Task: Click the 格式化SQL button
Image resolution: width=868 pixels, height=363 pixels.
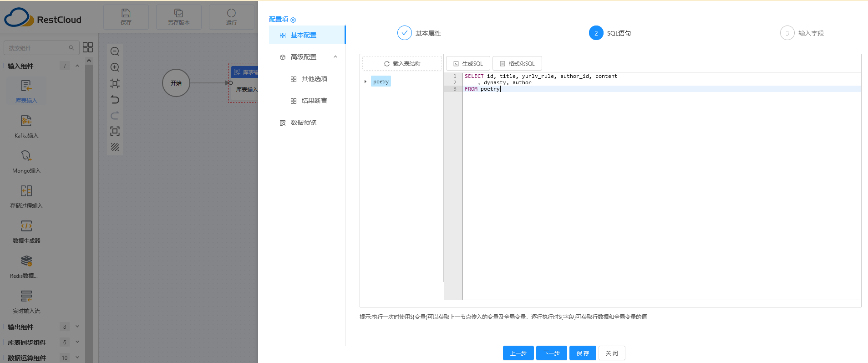Action: (517, 63)
